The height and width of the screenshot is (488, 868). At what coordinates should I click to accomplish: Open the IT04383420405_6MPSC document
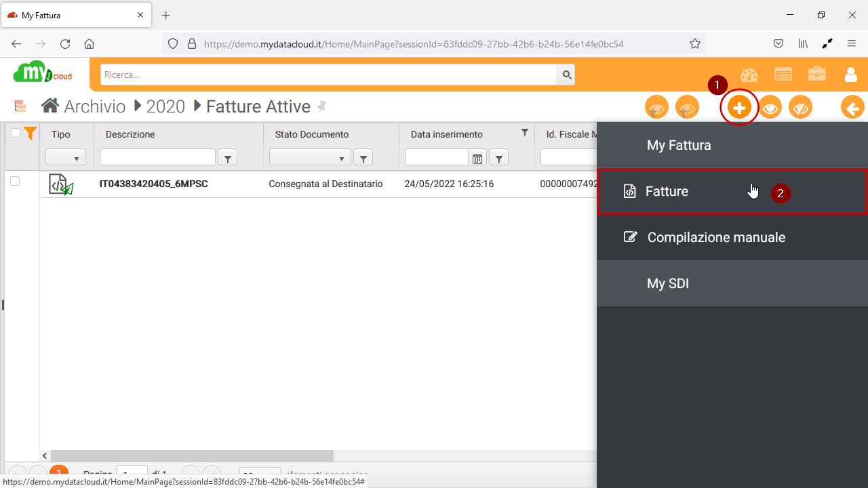153,184
